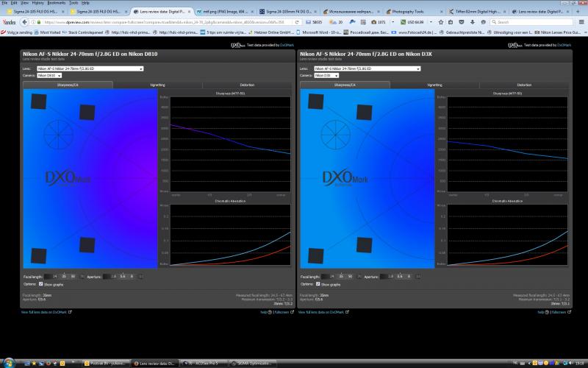
Task: Open the Yandex mail counter 58035
Action: [x=314, y=22]
